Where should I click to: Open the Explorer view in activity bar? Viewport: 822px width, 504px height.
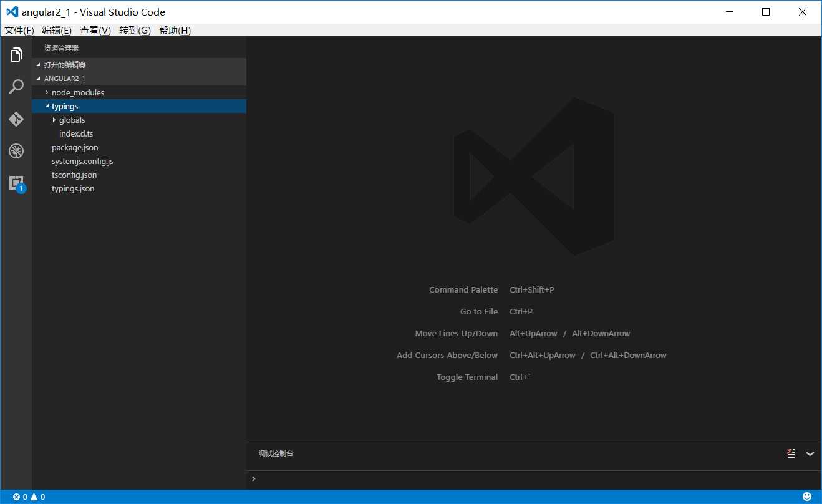pyautogui.click(x=16, y=54)
